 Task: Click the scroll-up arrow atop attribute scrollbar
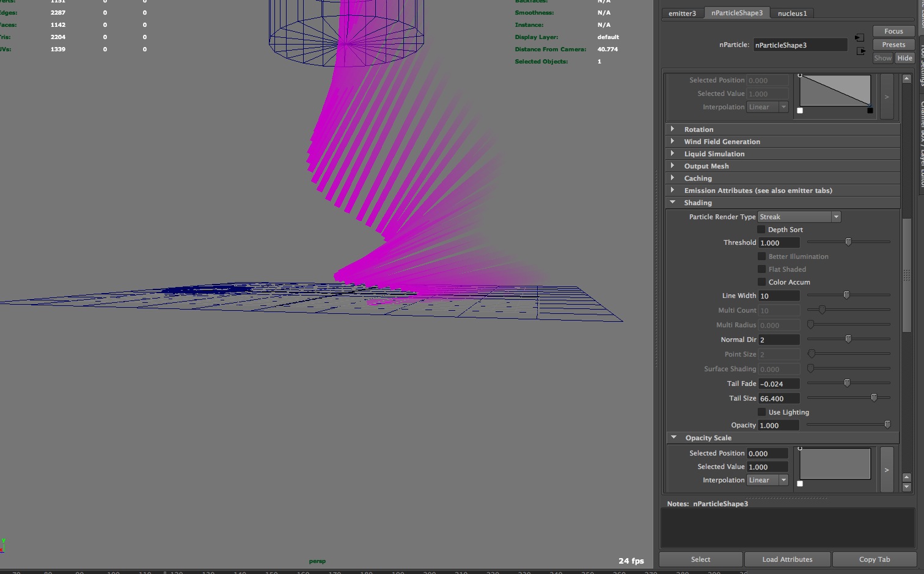pyautogui.click(x=906, y=79)
